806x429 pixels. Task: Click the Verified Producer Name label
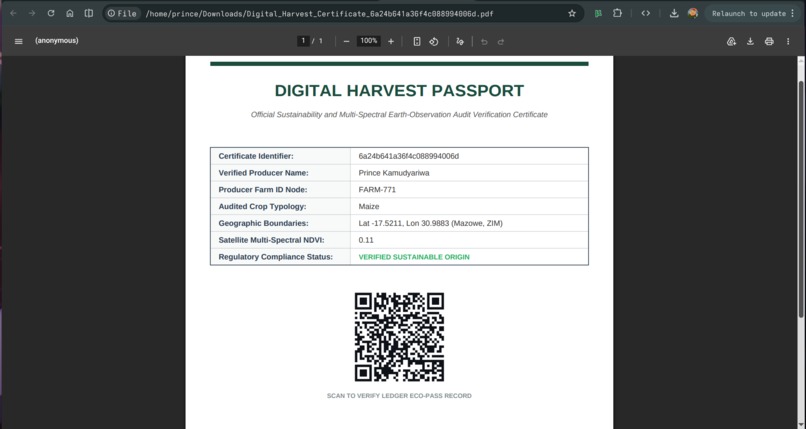click(x=264, y=173)
